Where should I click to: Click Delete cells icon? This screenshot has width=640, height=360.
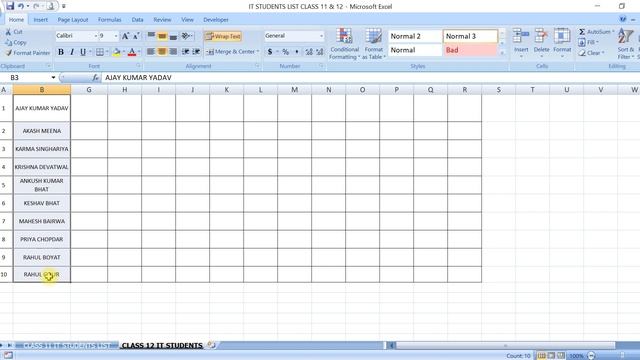tap(541, 36)
